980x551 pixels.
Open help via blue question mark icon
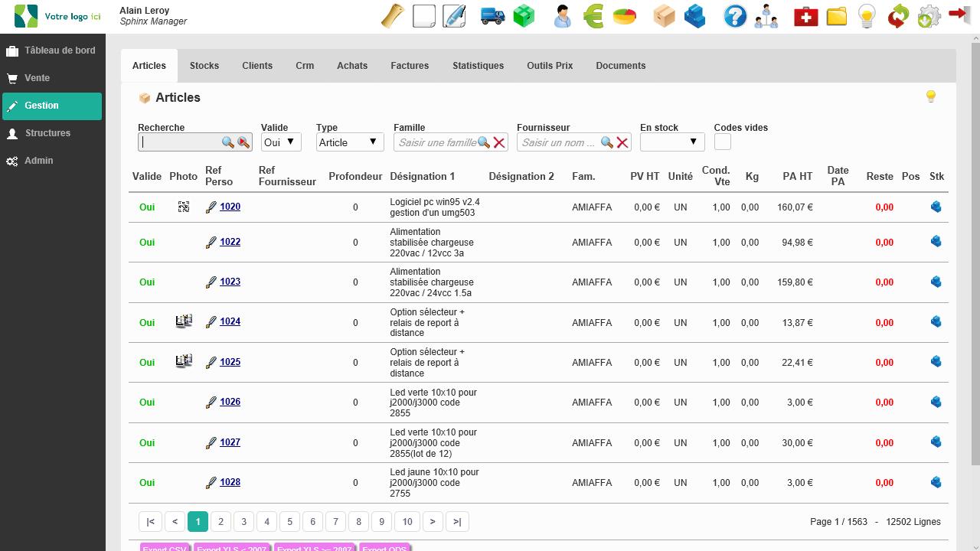(x=735, y=16)
